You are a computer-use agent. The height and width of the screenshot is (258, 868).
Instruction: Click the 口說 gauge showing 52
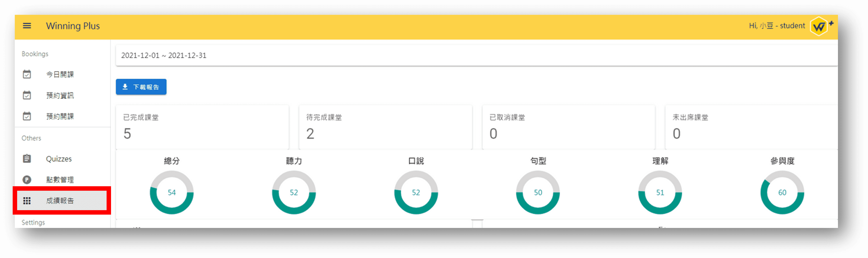pos(416,192)
